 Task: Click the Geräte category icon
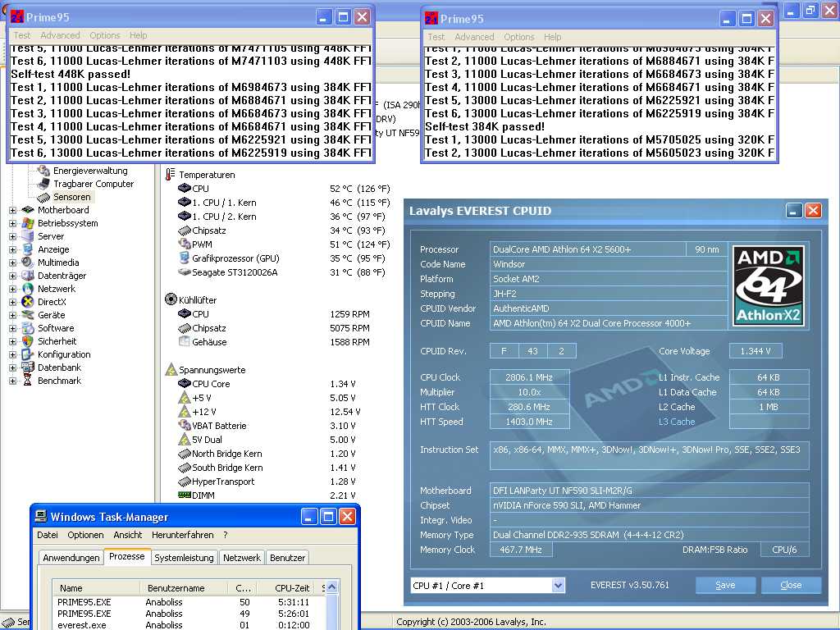tap(28, 315)
